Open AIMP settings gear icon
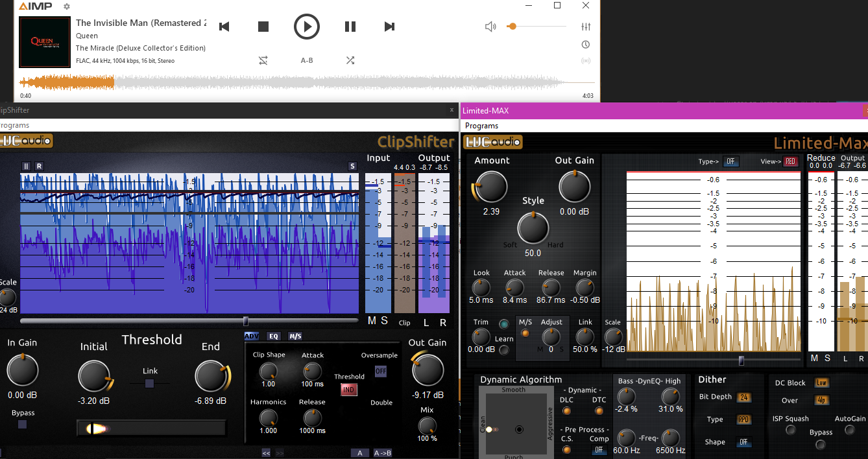 click(x=66, y=6)
